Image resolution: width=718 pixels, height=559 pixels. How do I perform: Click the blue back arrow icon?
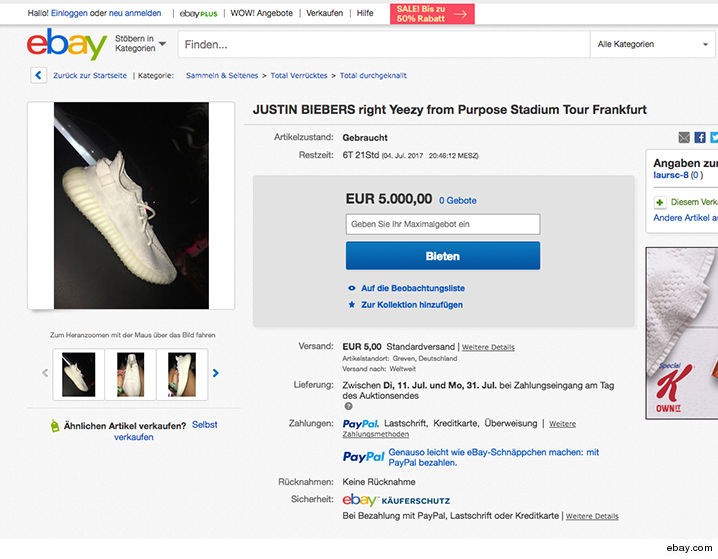(x=38, y=75)
